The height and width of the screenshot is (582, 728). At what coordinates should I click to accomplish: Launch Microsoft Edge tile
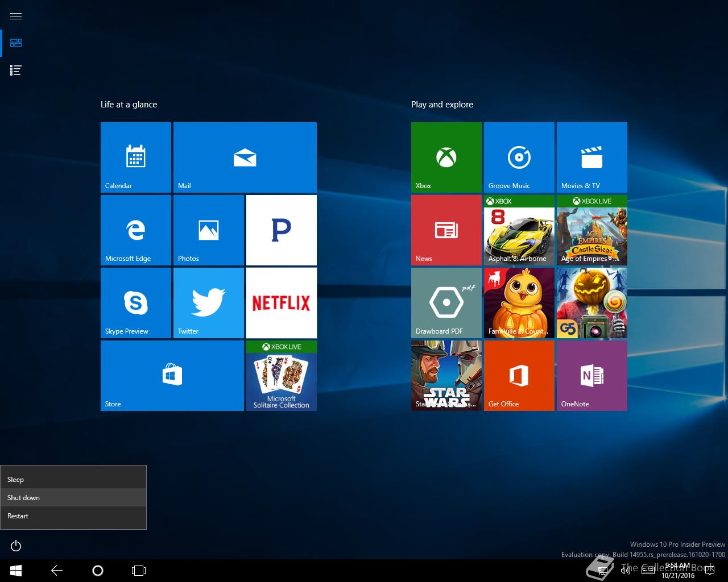[x=136, y=230]
